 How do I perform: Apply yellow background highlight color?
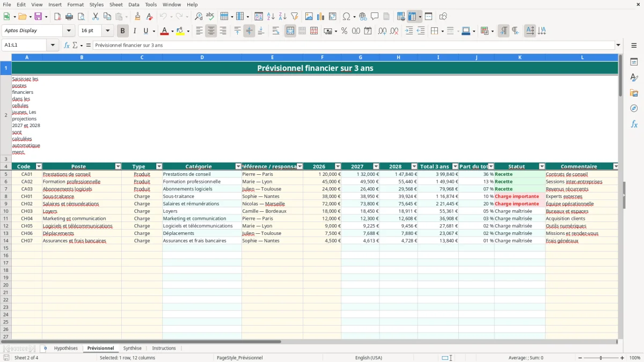pos(180,31)
